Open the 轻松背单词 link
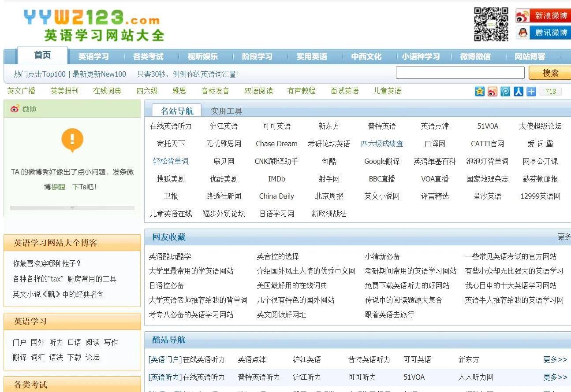The width and height of the screenshot is (571, 392). pyautogui.click(x=171, y=161)
